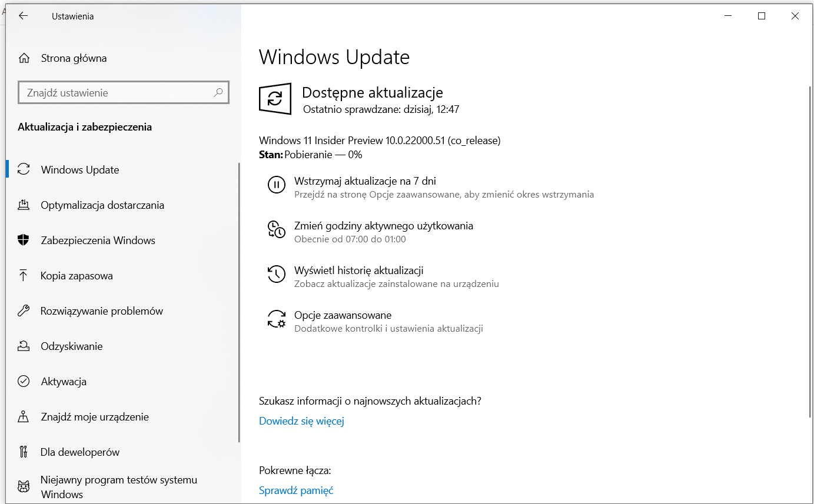The width and height of the screenshot is (814, 504).
Task: Open Dla deweloperów tools icon
Action: pyautogui.click(x=24, y=452)
